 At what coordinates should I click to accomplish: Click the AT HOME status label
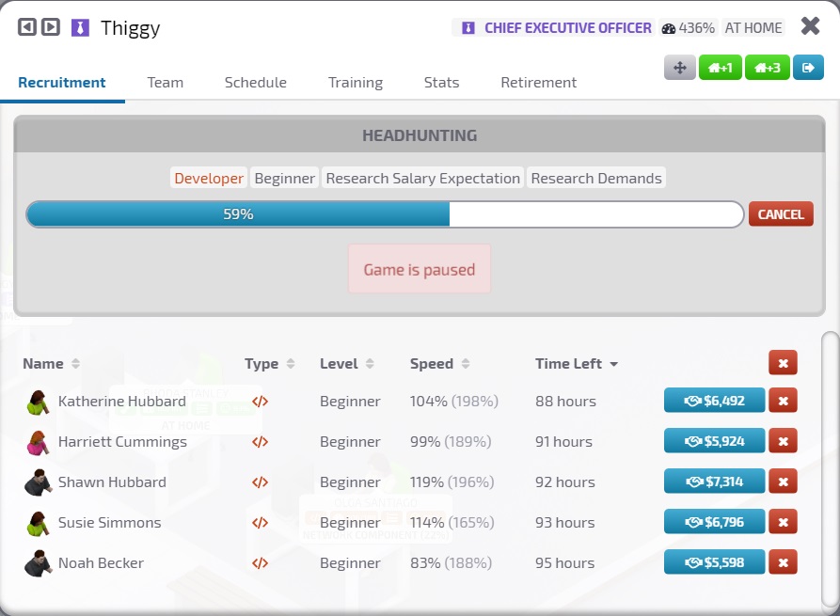[x=753, y=28]
